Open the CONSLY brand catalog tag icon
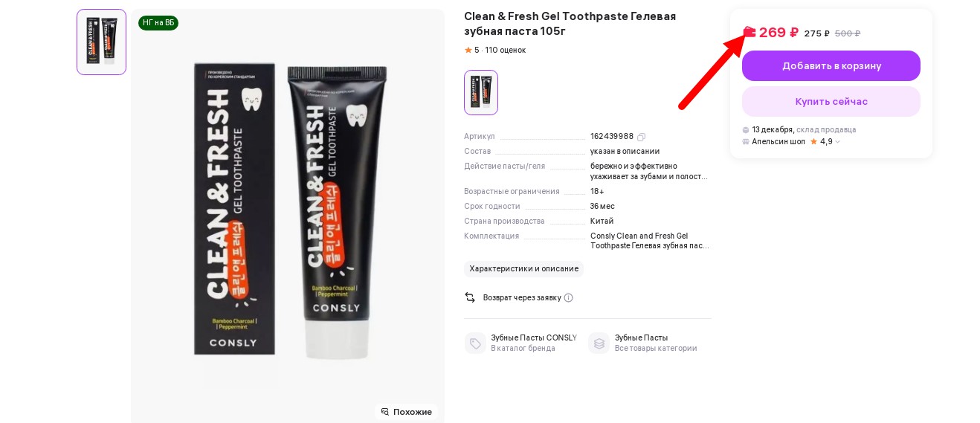This screenshot has width=980, height=423. pos(475,343)
